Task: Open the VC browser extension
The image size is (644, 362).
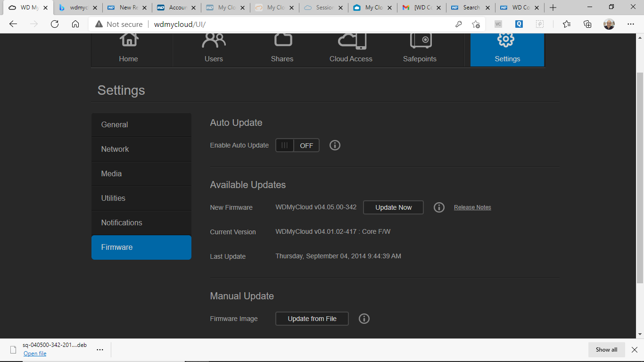Action: [x=498, y=24]
